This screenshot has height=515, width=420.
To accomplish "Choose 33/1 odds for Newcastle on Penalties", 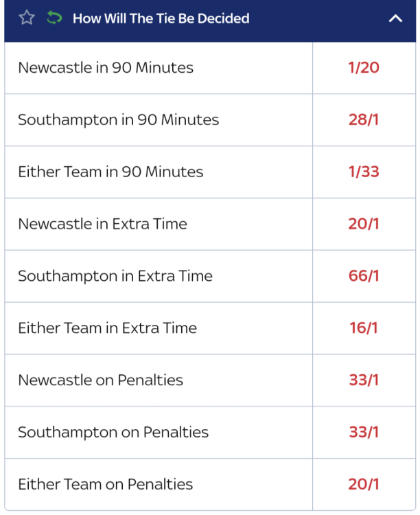I will (364, 380).
